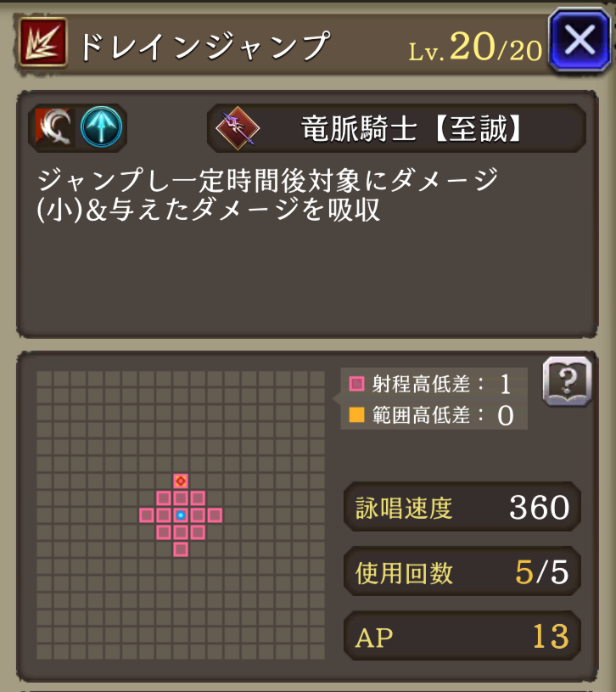Select the leftmost pink range tile
616x692 pixels.
tap(147, 515)
